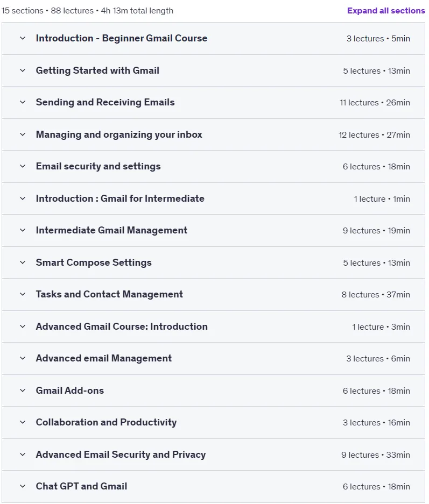Expand Managing and organizing your inbox chevron
Image resolution: width=429 pixels, height=504 pixels.
click(x=23, y=134)
